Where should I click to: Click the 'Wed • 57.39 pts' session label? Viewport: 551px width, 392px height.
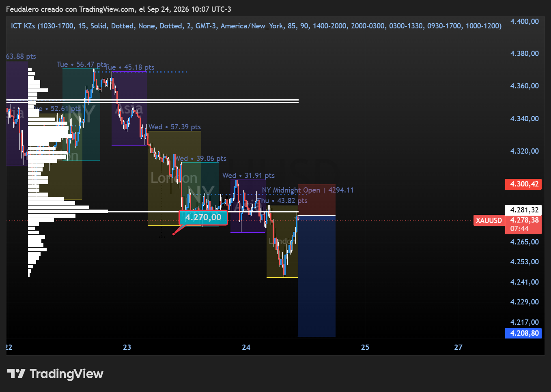point(174,127)
